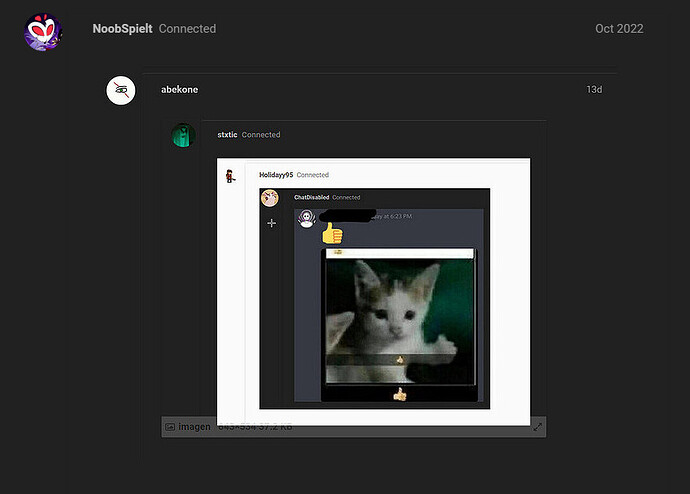Click the NoobSpielt username

[122, 29]
